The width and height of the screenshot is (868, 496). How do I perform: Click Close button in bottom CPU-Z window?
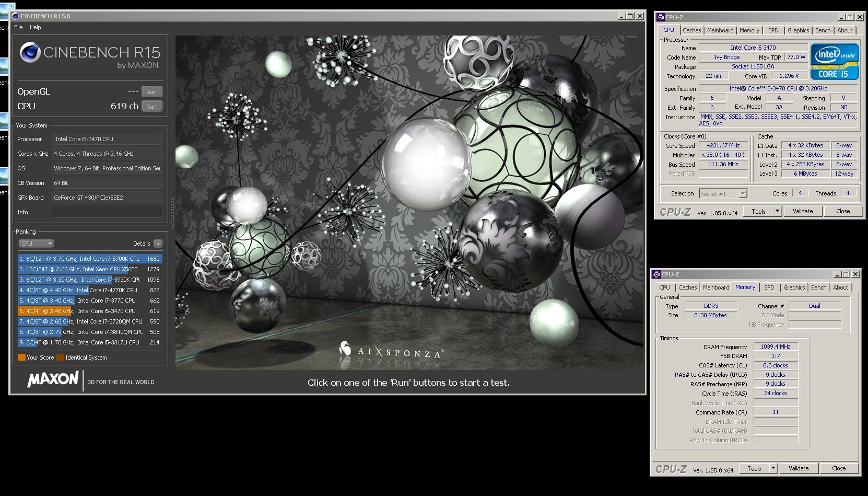pyautogui.click(x=839, y=468)
